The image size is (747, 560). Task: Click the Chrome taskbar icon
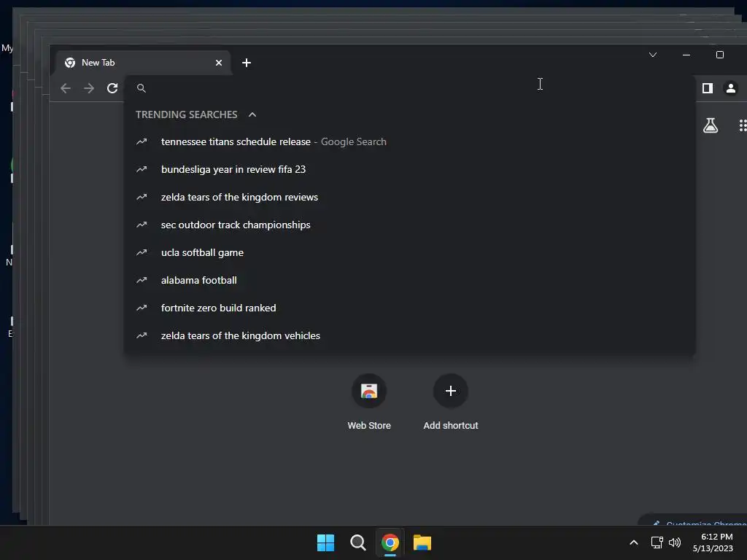(x=390, y=542)
